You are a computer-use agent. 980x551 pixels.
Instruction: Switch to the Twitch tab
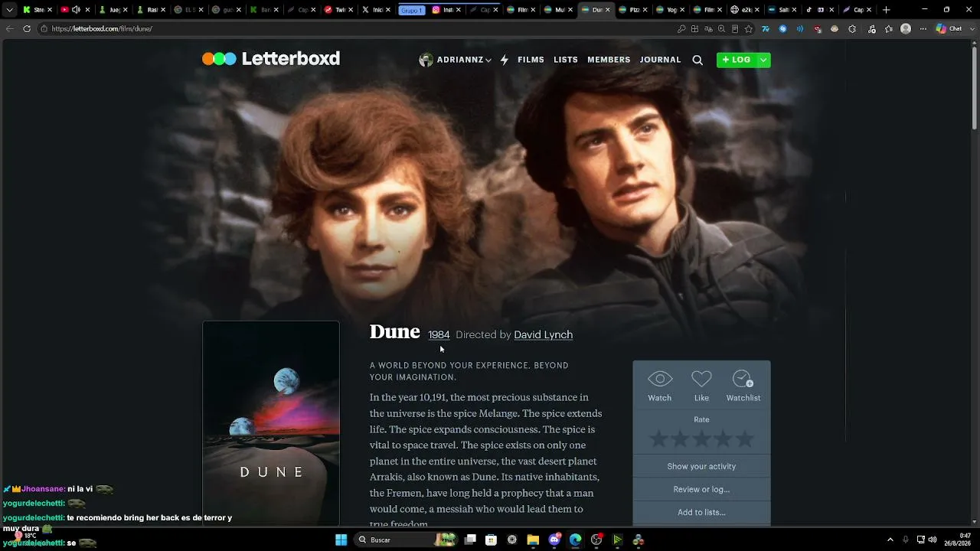(x=336, y=10)
